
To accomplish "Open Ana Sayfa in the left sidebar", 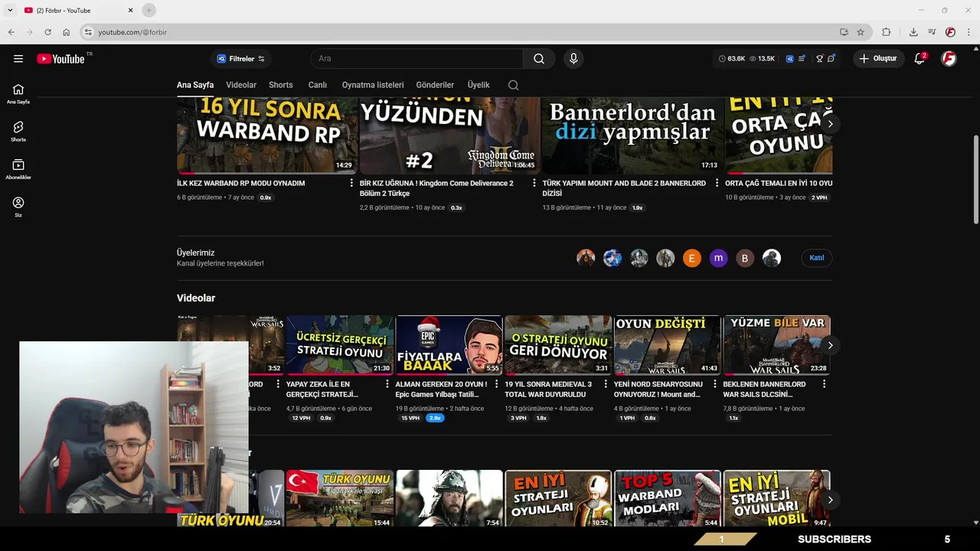I will click(x=18, y=94).
